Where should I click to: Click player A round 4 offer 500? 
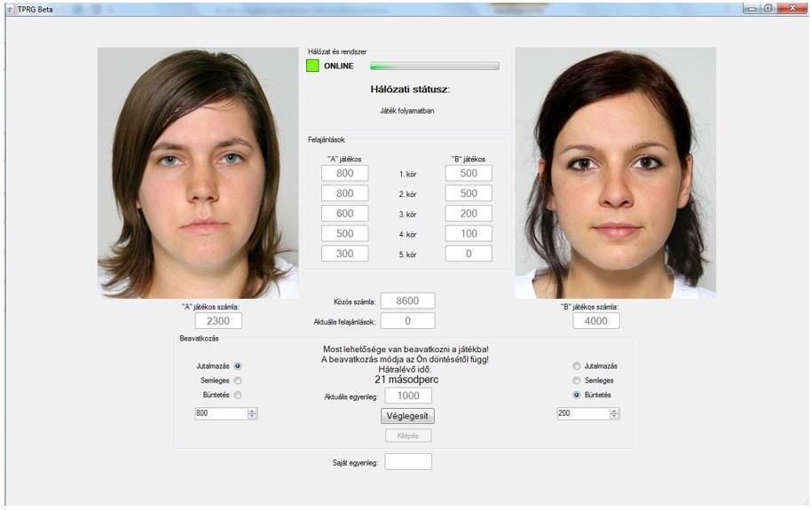click(345, 233)
